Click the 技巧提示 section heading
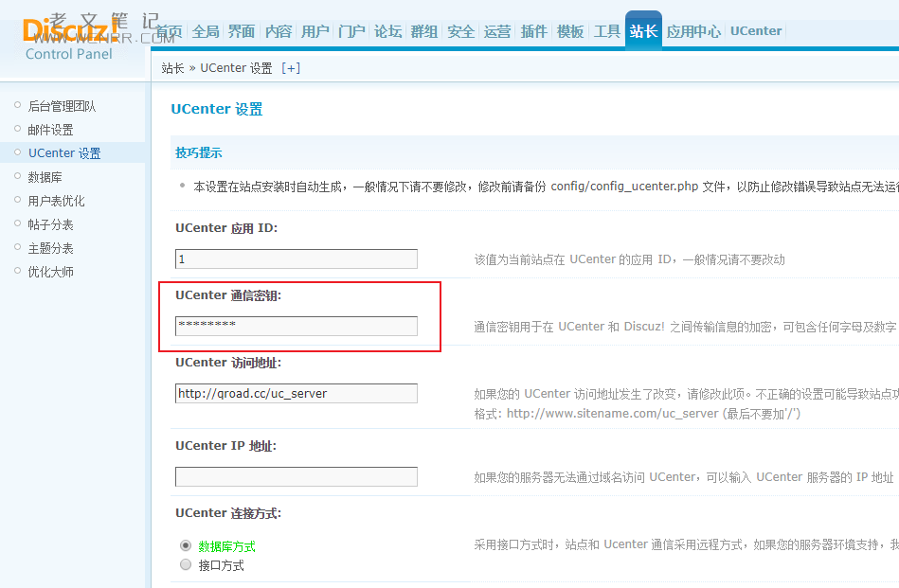Screen dimensions: 899x588 click(198, 152)
